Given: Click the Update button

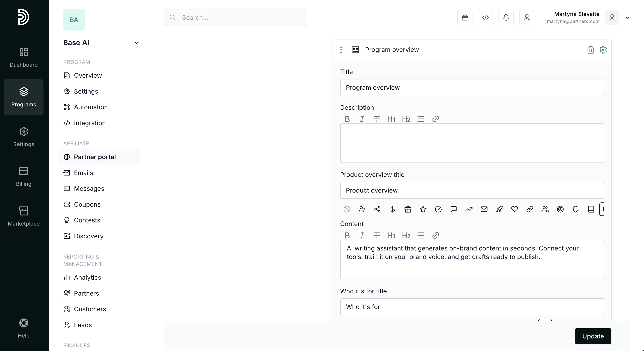Looking at the screenshot, I should pyautogui.click(x=593, y=336).
